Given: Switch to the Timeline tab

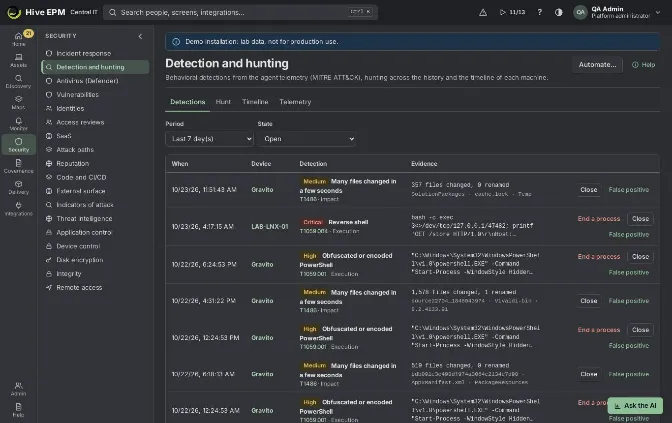Looking at the screenshot, I should 255,102.
